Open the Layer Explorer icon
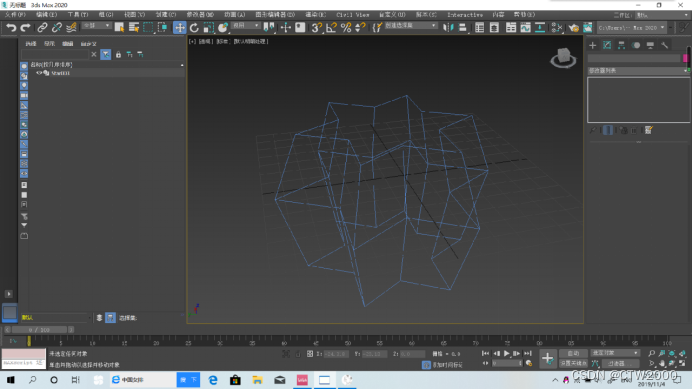The height and width of the screenshot is (390, 693). point(494,28)
